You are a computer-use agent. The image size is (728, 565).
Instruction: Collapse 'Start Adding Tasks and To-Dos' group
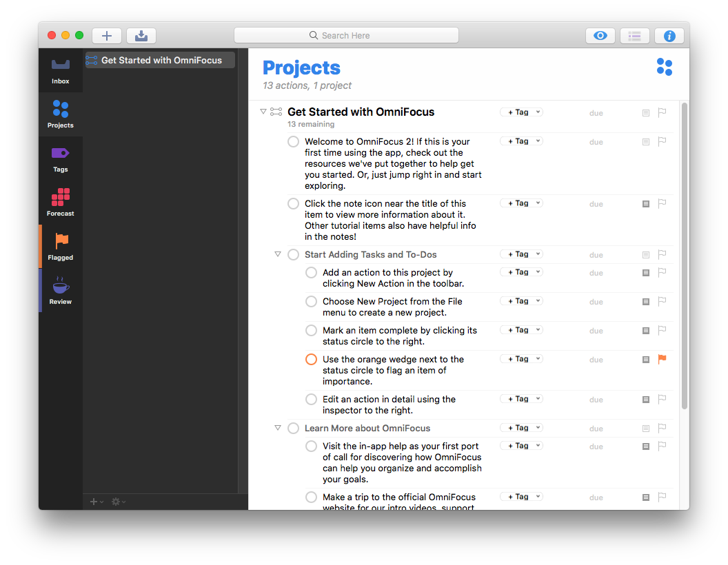point(278,254)
